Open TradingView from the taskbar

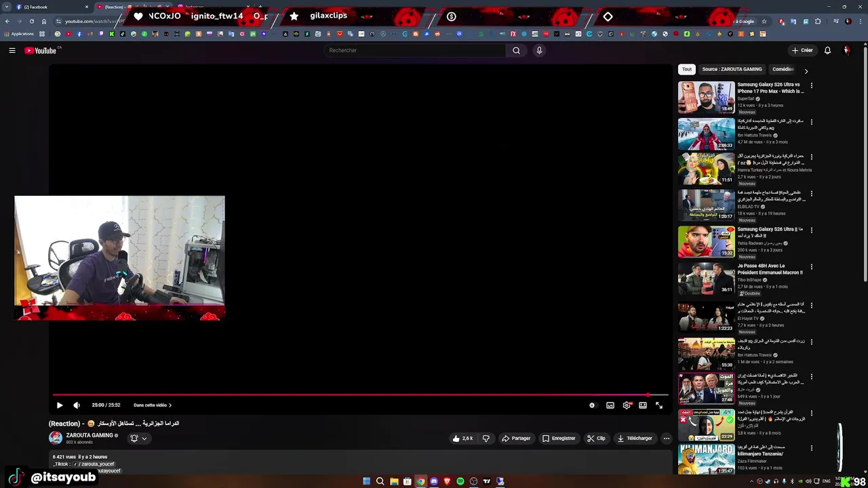pos(487,481)
